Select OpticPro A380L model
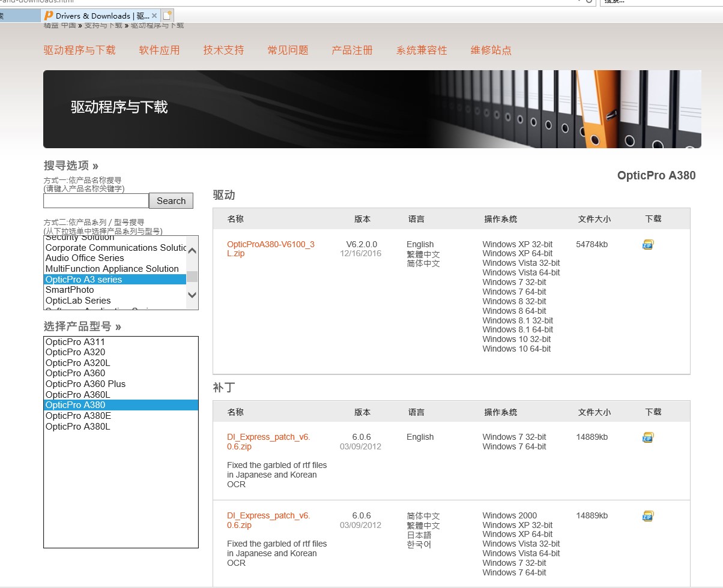Viewport: 723px width, 588px height. (x=121, y=427)
